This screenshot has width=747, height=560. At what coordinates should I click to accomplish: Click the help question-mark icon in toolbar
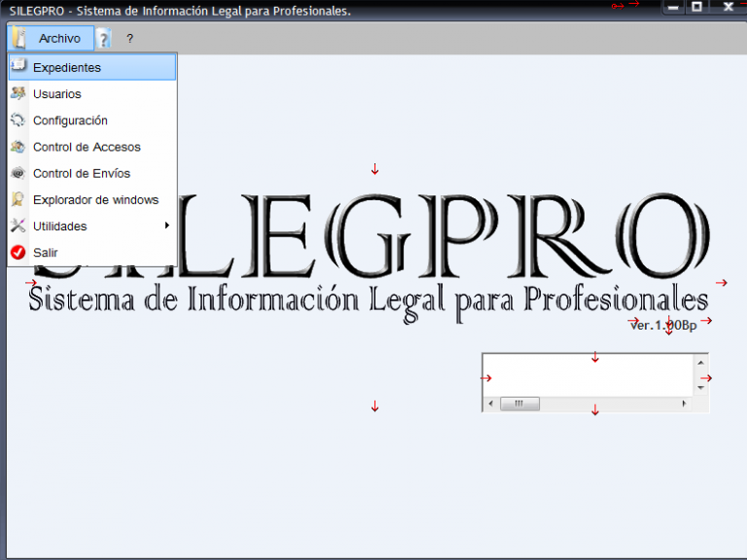pyautogui.click(x=103, y=38)
